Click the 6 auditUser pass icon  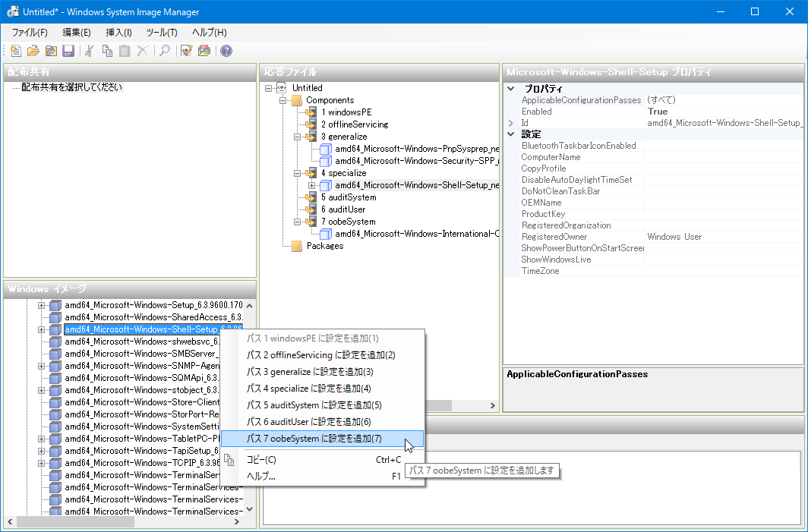click(311, 209)
